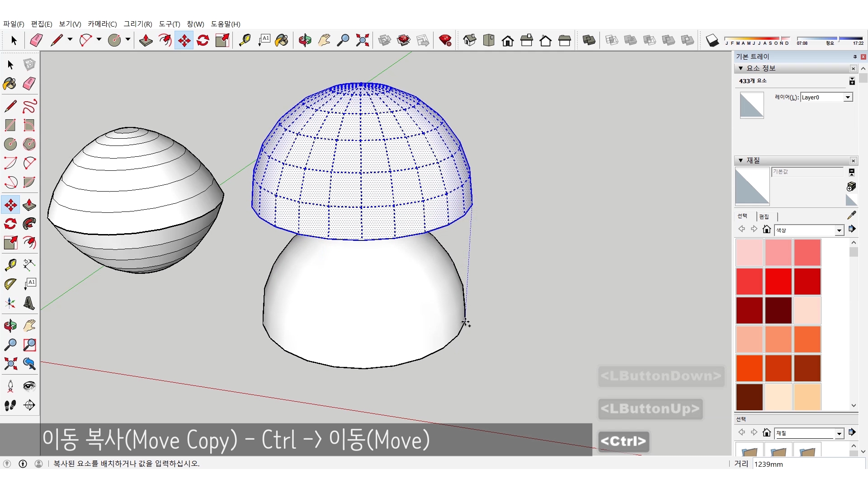868x488 pixels.
Task: Switch to the 편집 tab in materials
Action: [764, 216]
